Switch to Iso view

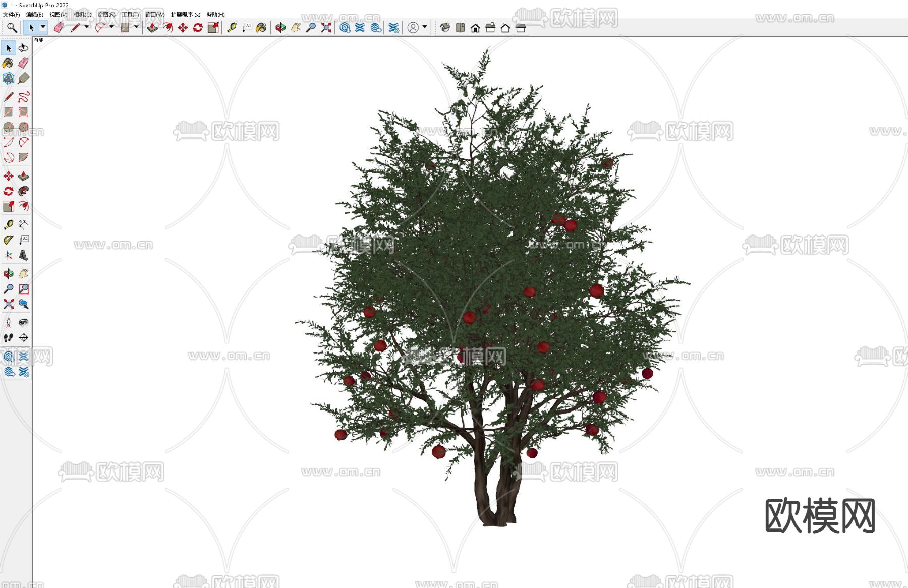point(445,28)
